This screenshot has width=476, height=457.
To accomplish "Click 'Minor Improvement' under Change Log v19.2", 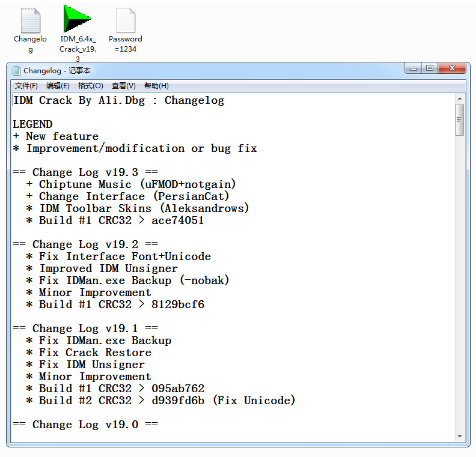I will coord(95,292).
